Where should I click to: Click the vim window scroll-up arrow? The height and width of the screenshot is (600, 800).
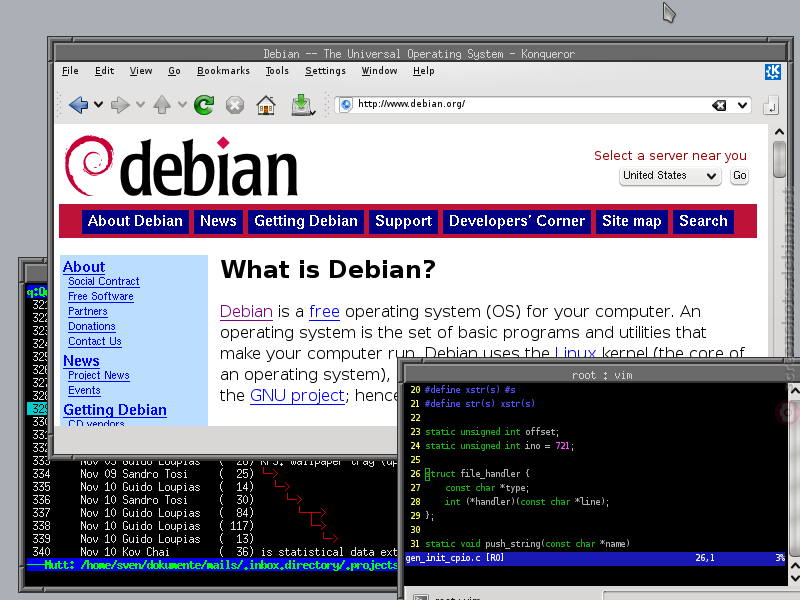(794, 391)
